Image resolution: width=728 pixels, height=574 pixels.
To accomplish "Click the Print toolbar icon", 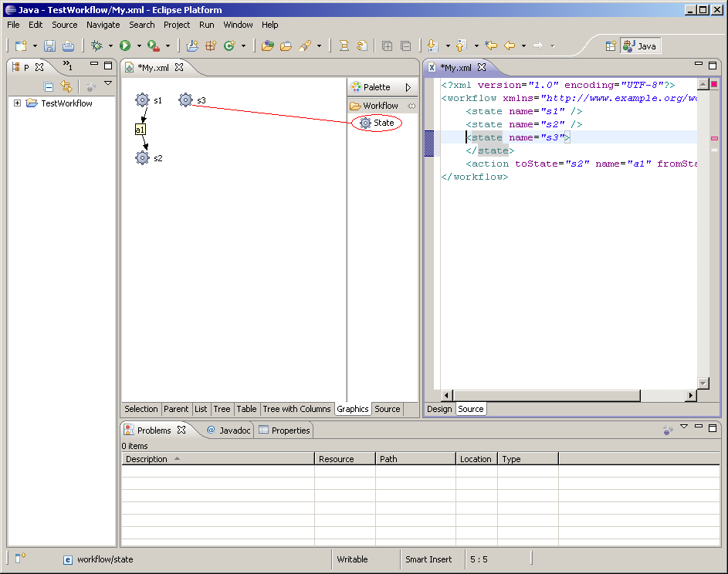I will click(68, 46).
